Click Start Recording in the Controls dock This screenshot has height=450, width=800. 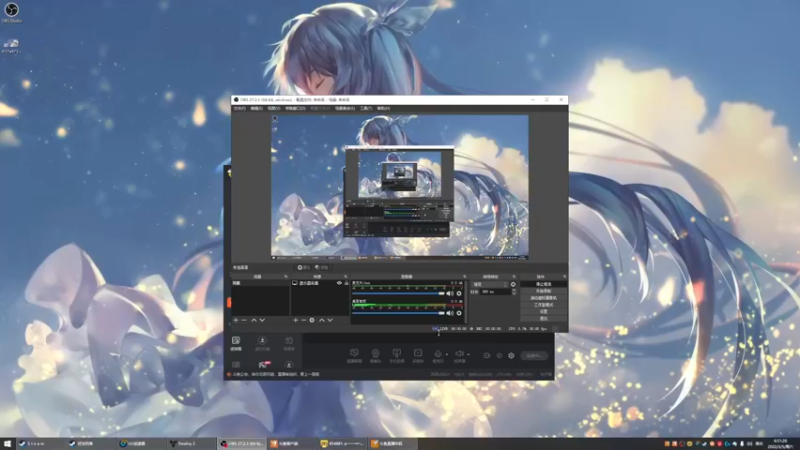click(x=543, y=291)
